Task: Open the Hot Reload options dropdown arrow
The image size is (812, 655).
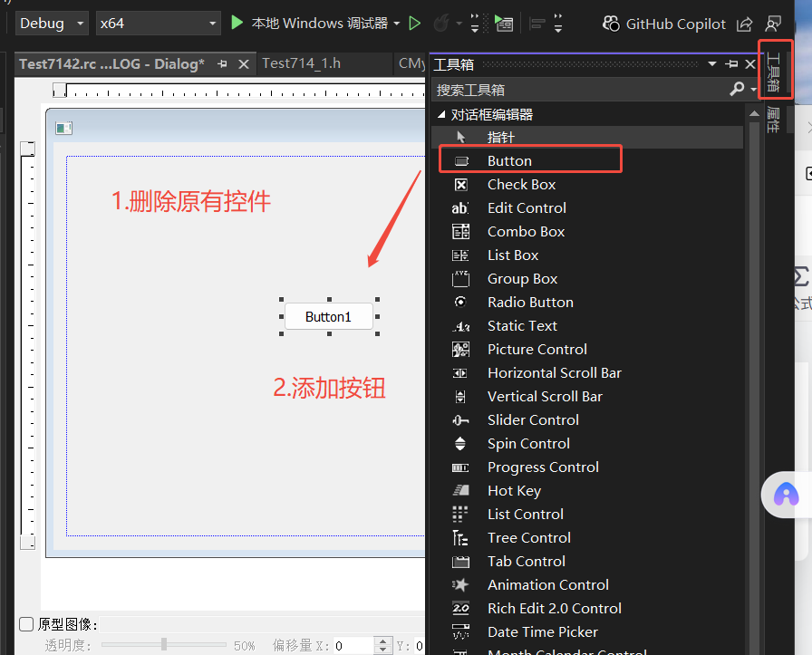Action: [459, 24]
